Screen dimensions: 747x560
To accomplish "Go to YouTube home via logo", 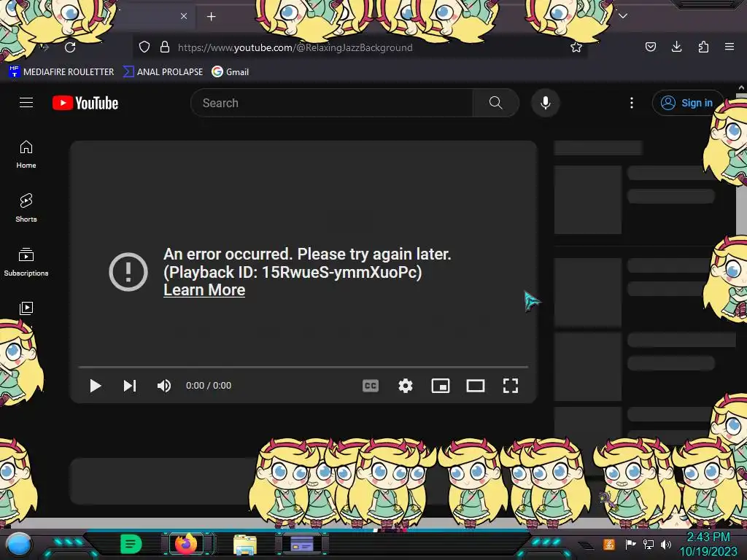I will pyautogui.click(x=85, y=103).
